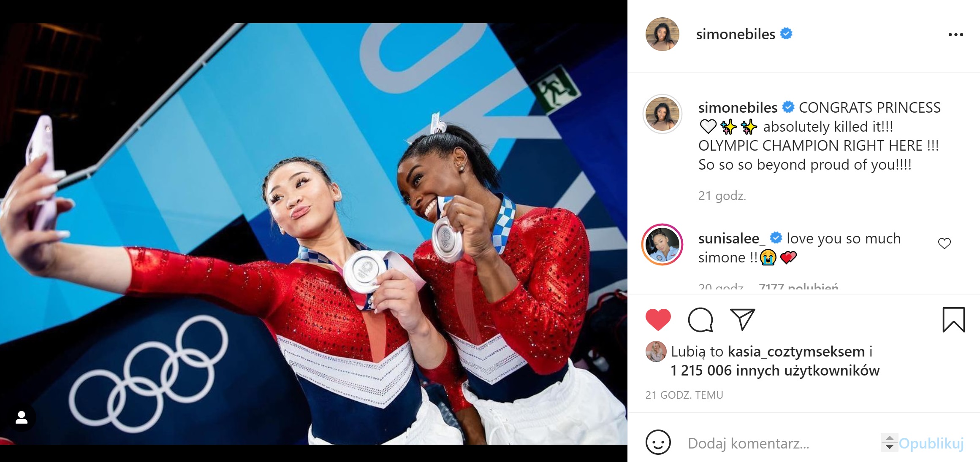Viewport: 980px width, 462px height.
Task: Like sunisalee_ comment with small heart
Action: 945,243
